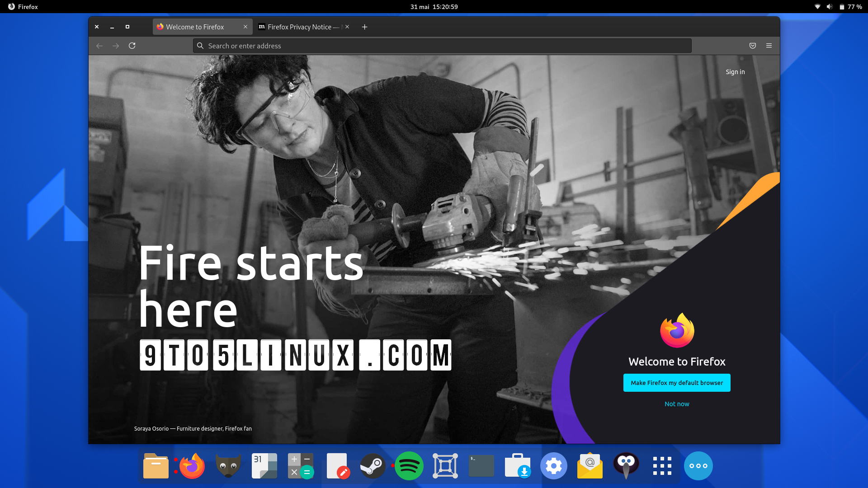This screenshot has height=488, width=868.
Task: Save page to Pocket using toolbar icon
Action: click(x=752, y=46)
